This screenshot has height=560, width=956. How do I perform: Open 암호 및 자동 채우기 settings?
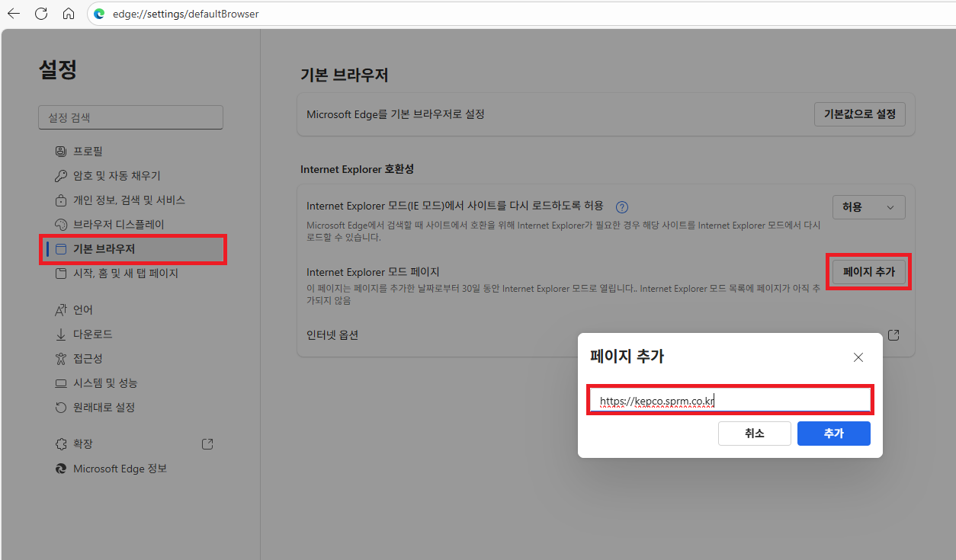[116, 176]
